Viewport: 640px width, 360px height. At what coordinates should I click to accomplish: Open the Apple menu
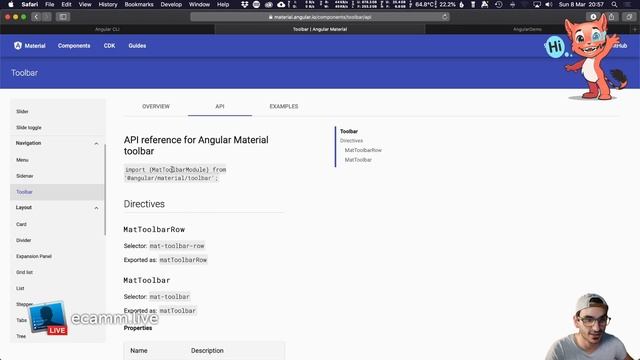click(11, 4)
